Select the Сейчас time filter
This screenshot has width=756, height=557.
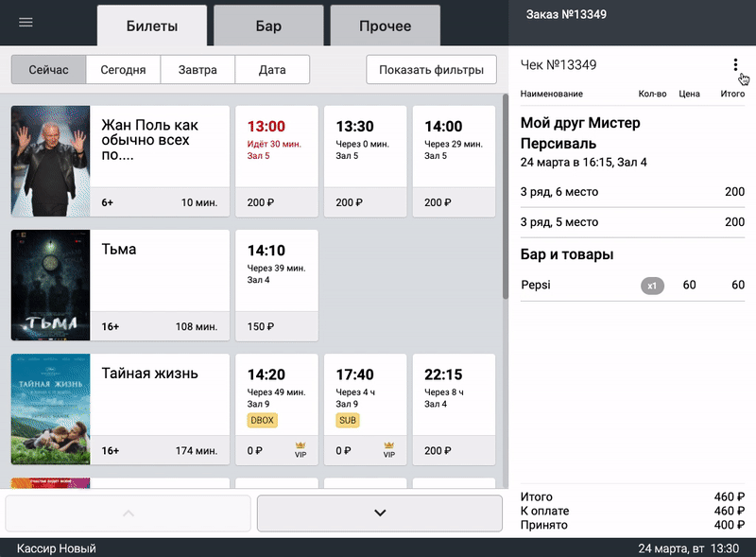49,69
